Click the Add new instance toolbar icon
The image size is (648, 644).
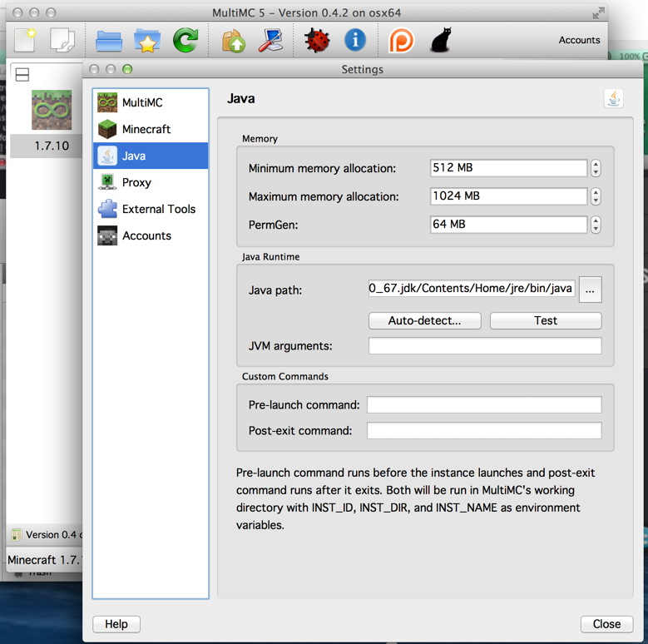click(25, 40)
